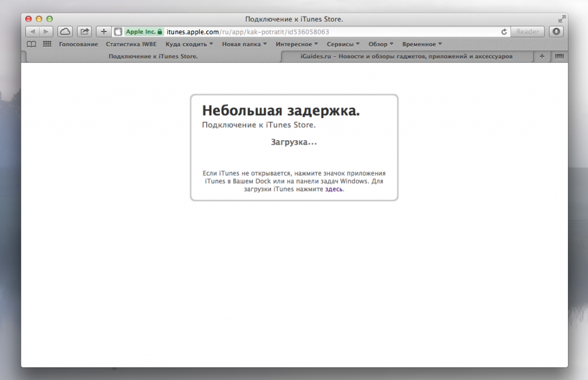Show Downloads with the down-arrow button
This screenshot has height=380, width=588.
point(556,32)
